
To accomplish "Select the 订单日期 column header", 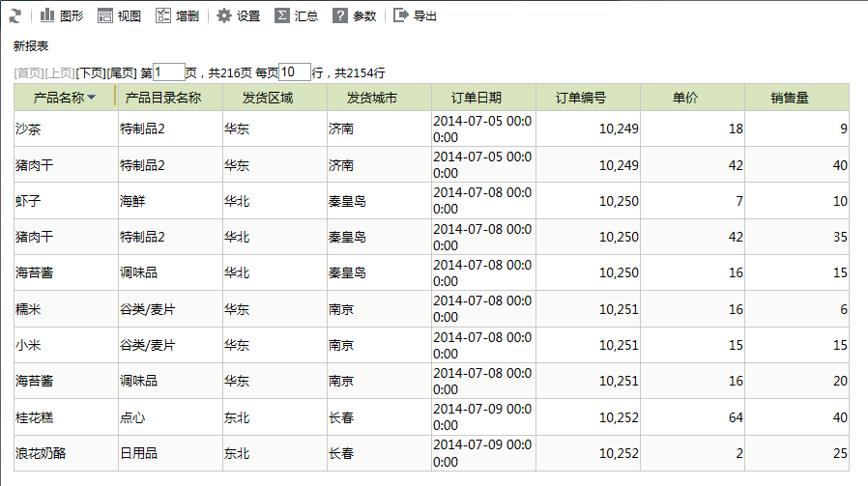I will coord(477,98).
